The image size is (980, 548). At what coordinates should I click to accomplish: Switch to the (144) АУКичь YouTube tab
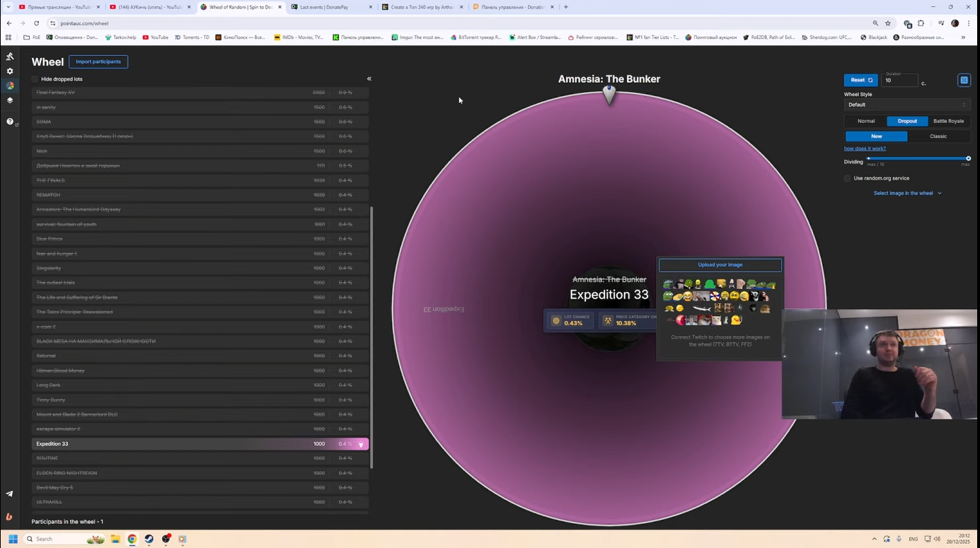pos(149,7)
